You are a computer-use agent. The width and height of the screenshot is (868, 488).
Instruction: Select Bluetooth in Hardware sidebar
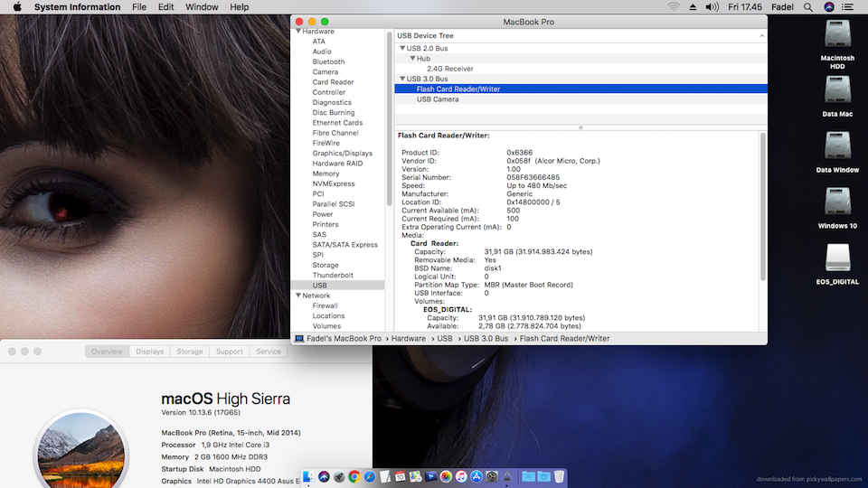tap(328, 61)
